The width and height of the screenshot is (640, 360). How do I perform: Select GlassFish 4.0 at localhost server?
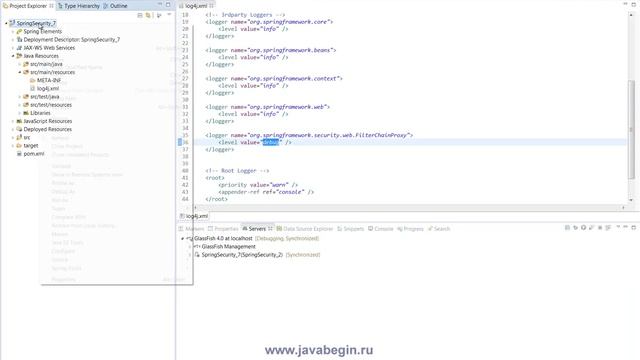223,238
